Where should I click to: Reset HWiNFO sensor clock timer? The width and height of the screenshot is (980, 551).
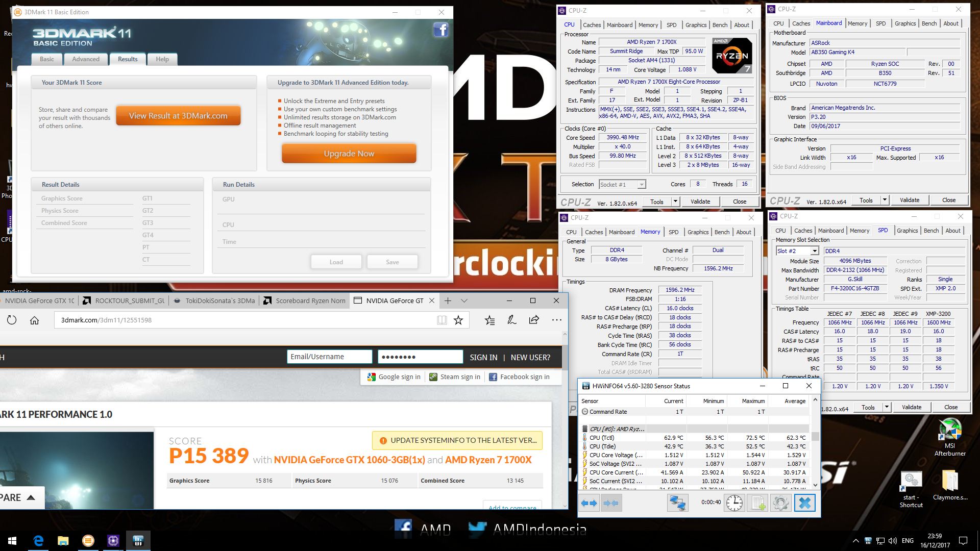(734, 503)
